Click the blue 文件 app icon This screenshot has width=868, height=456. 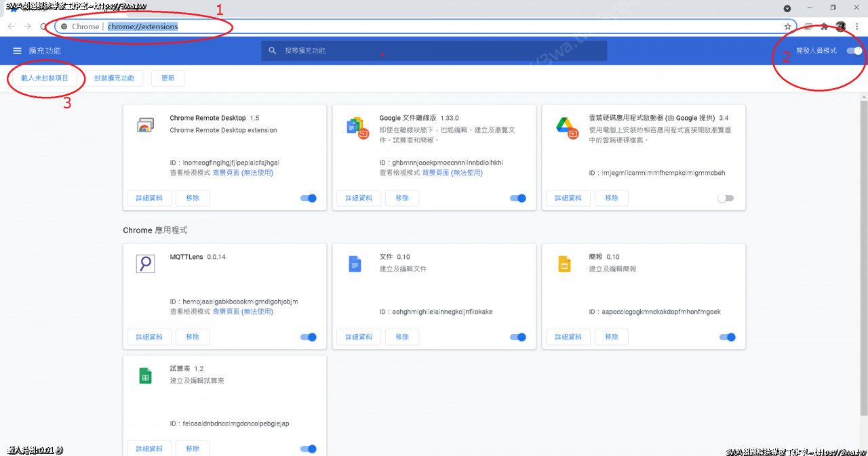[x=355, y=264]
